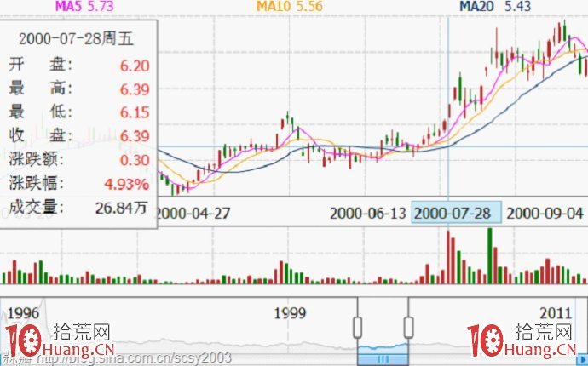Click the tallest red volume bar at crosshair

pyautogui.click(x=447, y=257)
